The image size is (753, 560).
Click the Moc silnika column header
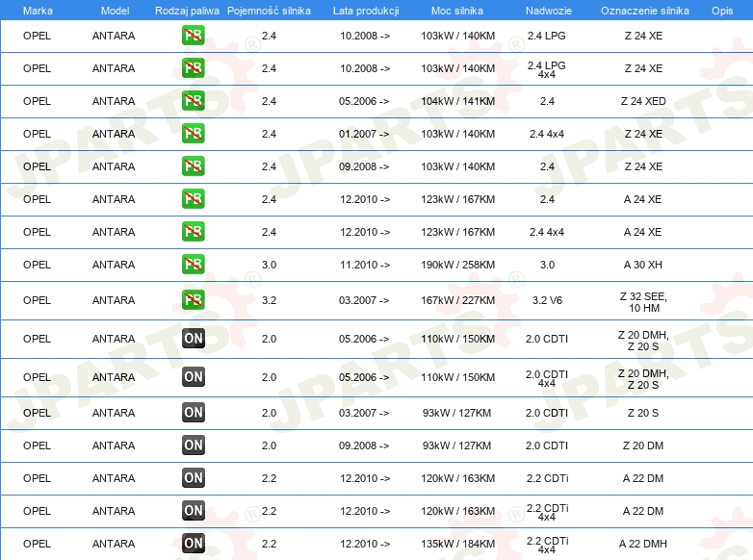[457, 10]
